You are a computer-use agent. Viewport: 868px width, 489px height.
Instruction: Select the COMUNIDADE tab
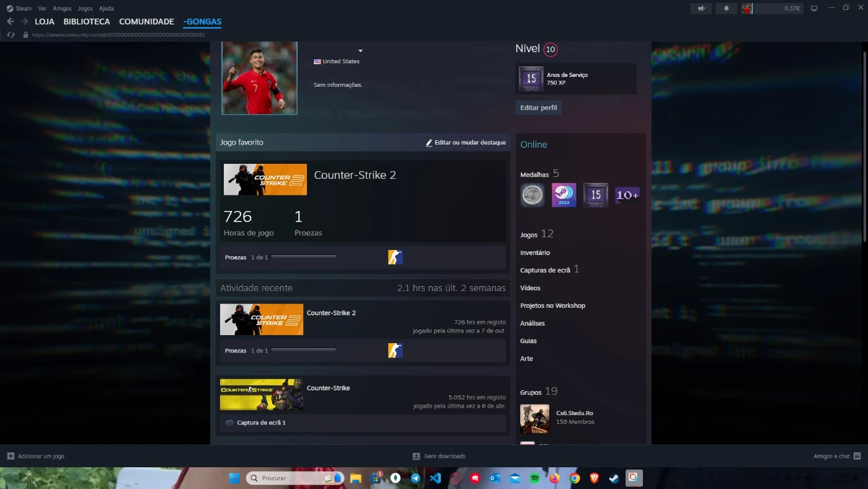tap(146, 22)
